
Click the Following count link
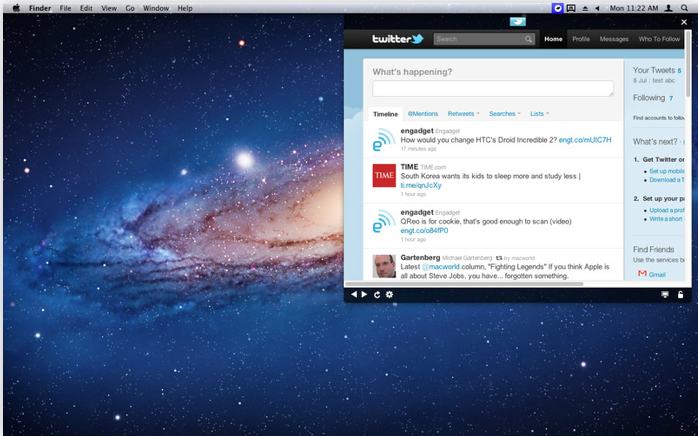(671, 98)
